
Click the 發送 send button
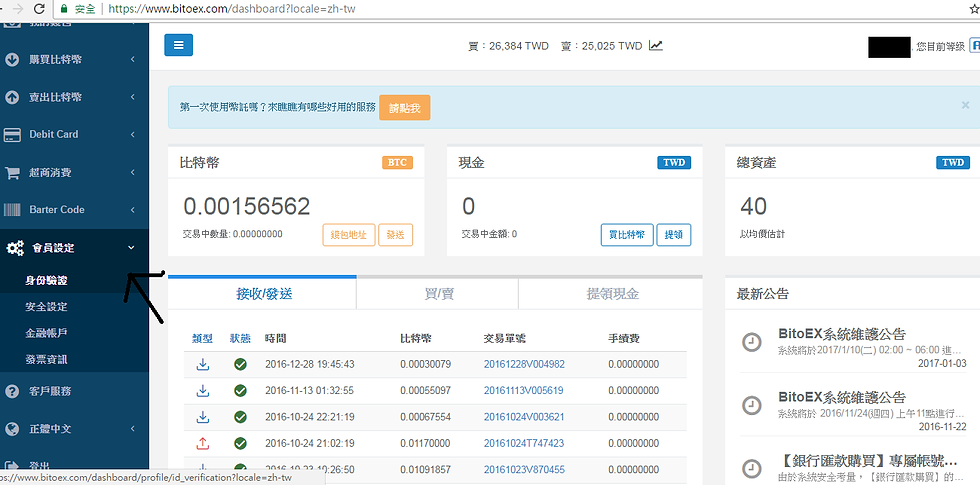pos(396,235)
